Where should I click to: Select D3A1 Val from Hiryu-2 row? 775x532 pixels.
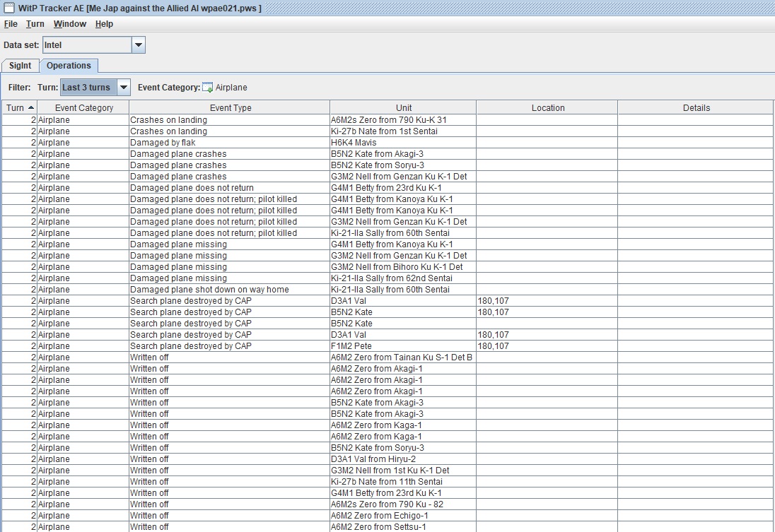click(387, 459)
